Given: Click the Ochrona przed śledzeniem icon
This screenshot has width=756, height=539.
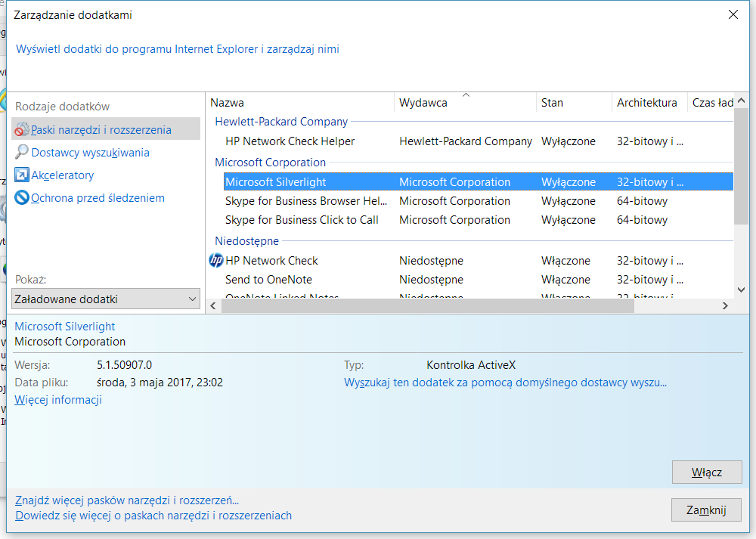Looking at the screenshot, I should pos(22,198).
